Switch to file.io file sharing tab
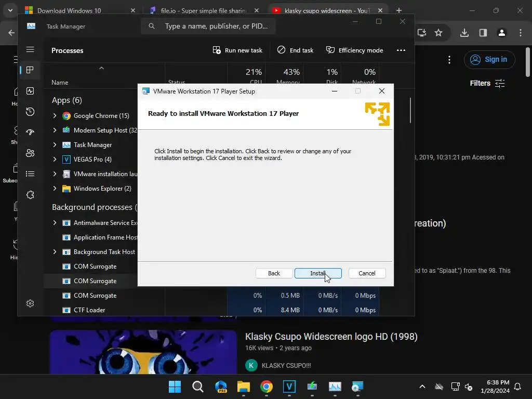The height and width of the screenshot is (399, 532). click(204, 10)
